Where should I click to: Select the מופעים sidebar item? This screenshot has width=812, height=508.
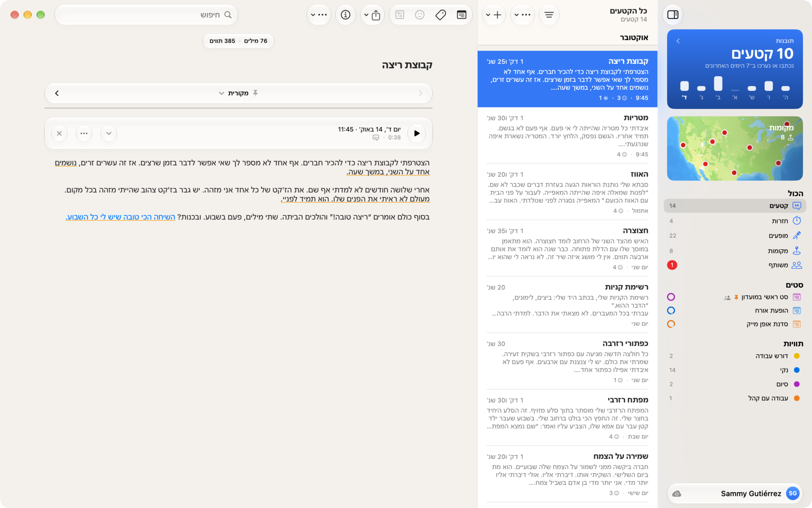[x=735, y=236]
